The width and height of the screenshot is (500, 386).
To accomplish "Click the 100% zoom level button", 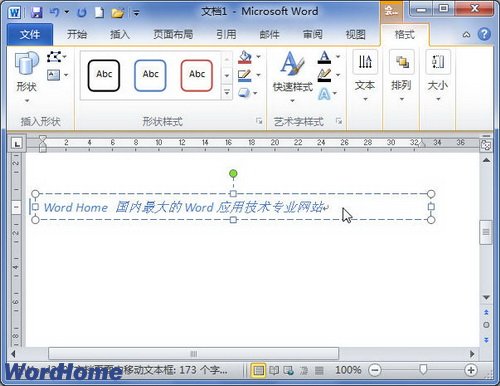I will click(348, 370).
